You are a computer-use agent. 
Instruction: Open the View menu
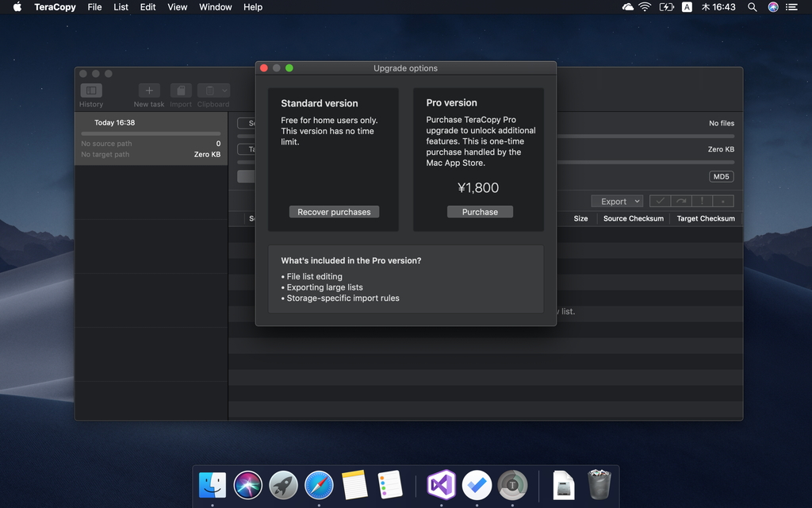177,6
